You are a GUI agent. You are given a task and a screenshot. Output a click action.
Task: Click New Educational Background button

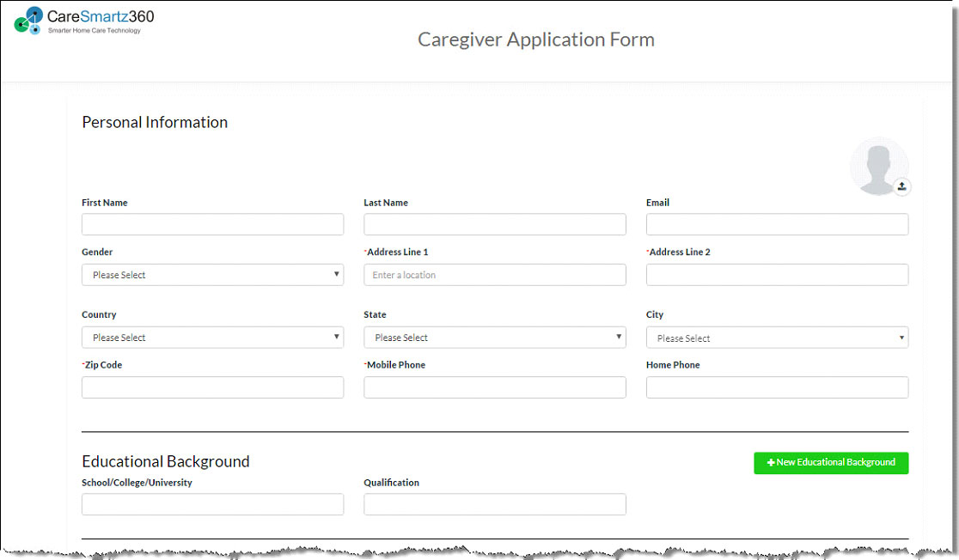pyautogui.click(x=830, y=463)
